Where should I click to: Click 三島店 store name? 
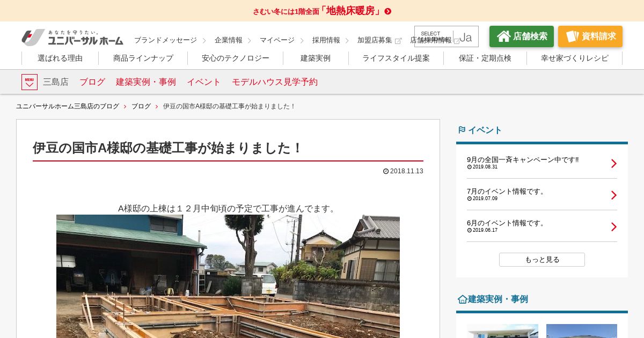[x=56, y=82]
